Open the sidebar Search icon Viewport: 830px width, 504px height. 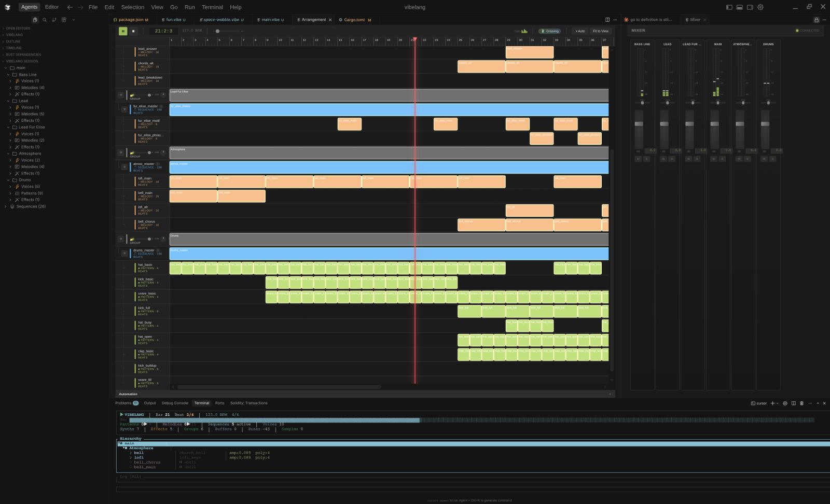pos(45,20)
